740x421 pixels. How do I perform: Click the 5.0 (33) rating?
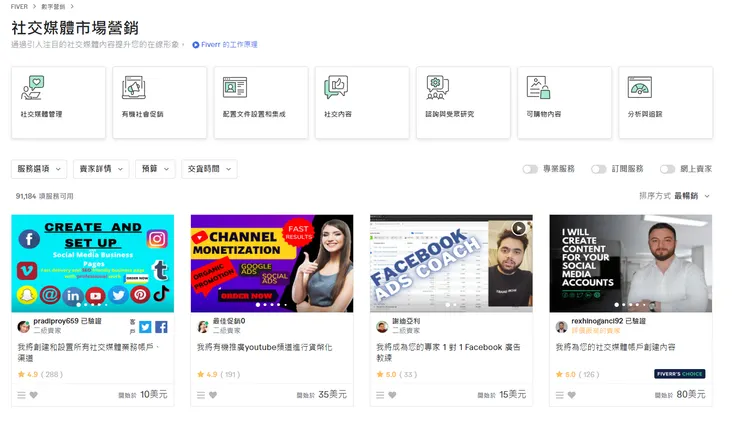pyautogui.click(x=396, y=374)
